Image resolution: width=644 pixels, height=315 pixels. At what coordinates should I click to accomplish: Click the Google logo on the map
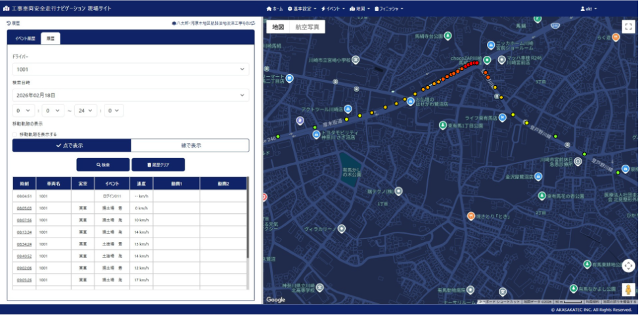[x=275, y=299]
